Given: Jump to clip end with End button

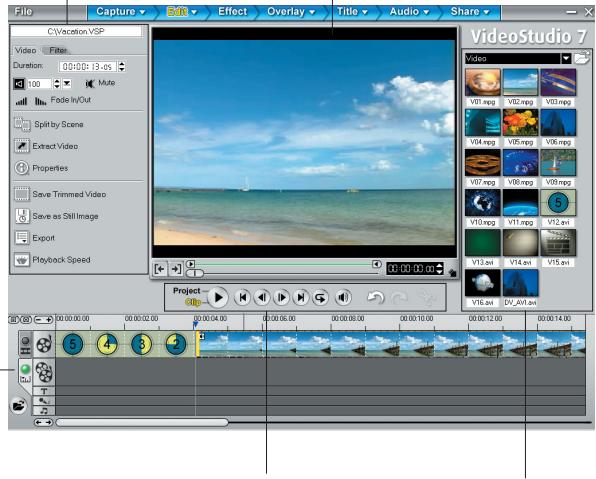Looking at the screenshot, I should click(301, 298).
